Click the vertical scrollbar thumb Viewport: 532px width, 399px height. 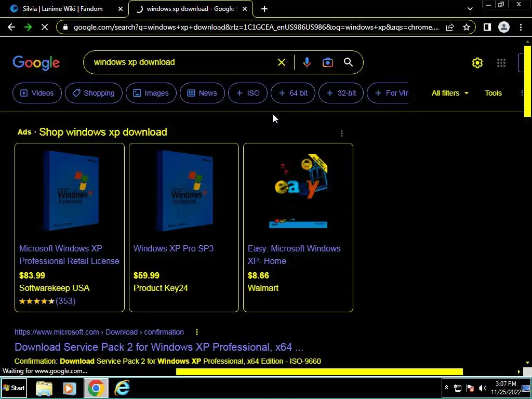tap(528, 81)
